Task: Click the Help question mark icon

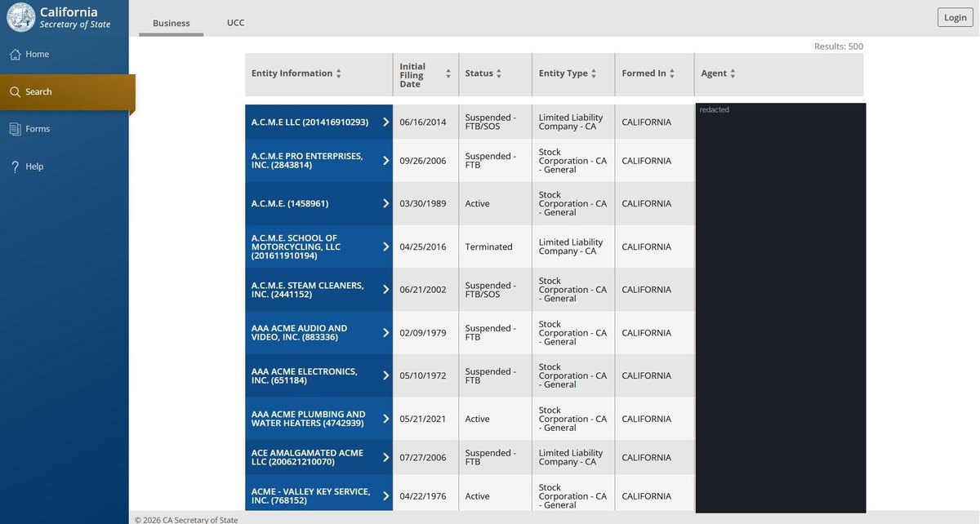Action: [15, 167]
